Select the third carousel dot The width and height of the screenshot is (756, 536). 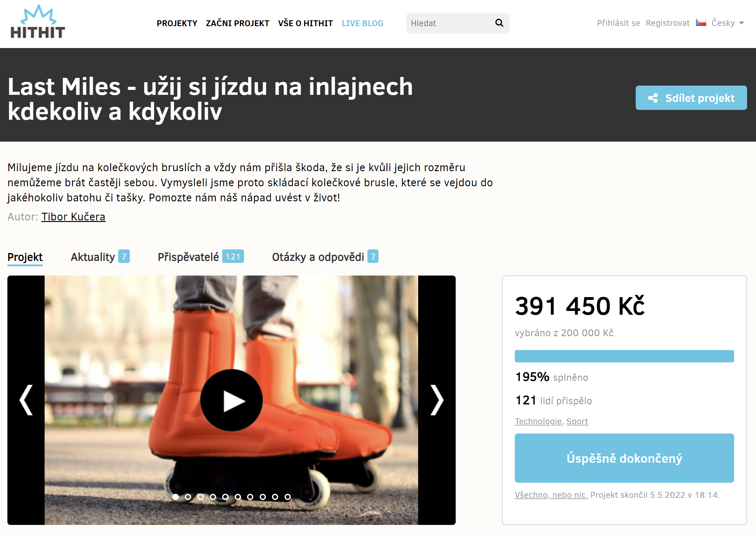(x=201, y=497)
